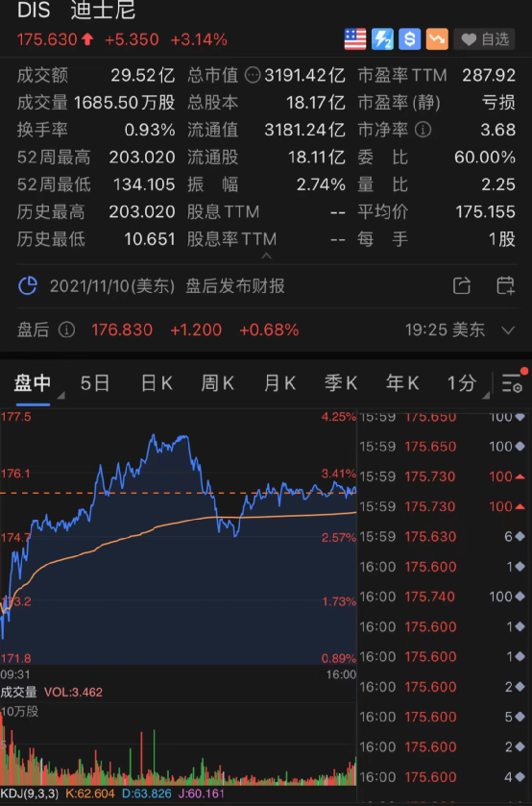Tap the pie chart earnings icon

coord(28,286)
